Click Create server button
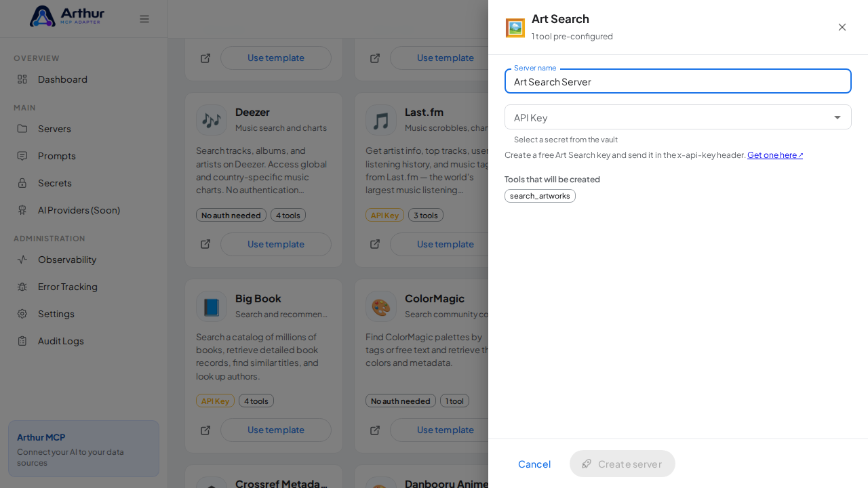The image size is (868, 488). tap(623, 464)
